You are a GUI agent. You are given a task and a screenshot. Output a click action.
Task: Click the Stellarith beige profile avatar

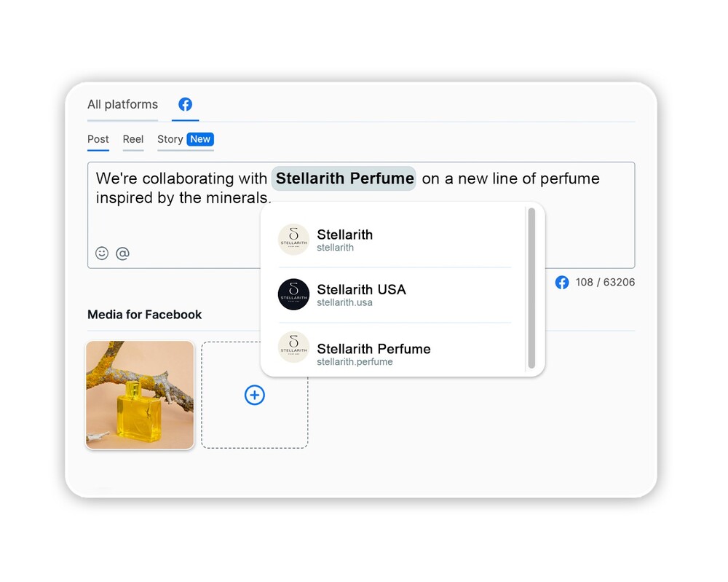pyautogui.click(x=293, y=240)
